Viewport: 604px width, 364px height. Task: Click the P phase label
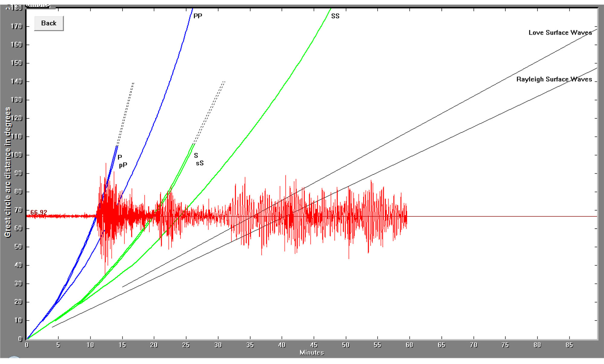[120, 157]
